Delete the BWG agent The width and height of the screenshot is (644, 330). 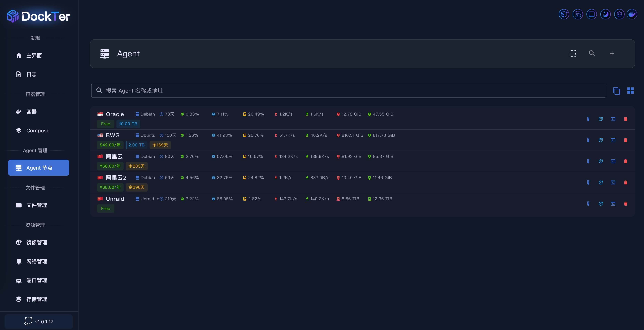coord(625,140)
